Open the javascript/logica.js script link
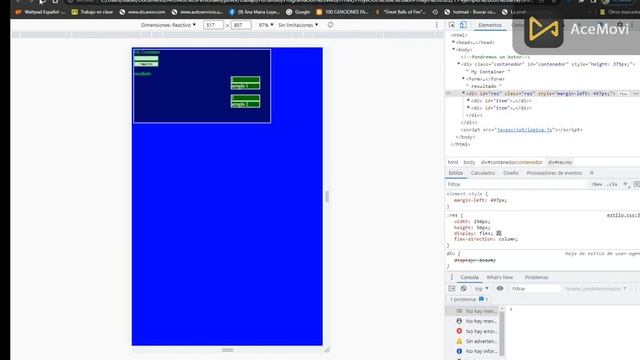The width and height of the screenshot is (640, 360). pyautogui.click(x=524, y=130)
